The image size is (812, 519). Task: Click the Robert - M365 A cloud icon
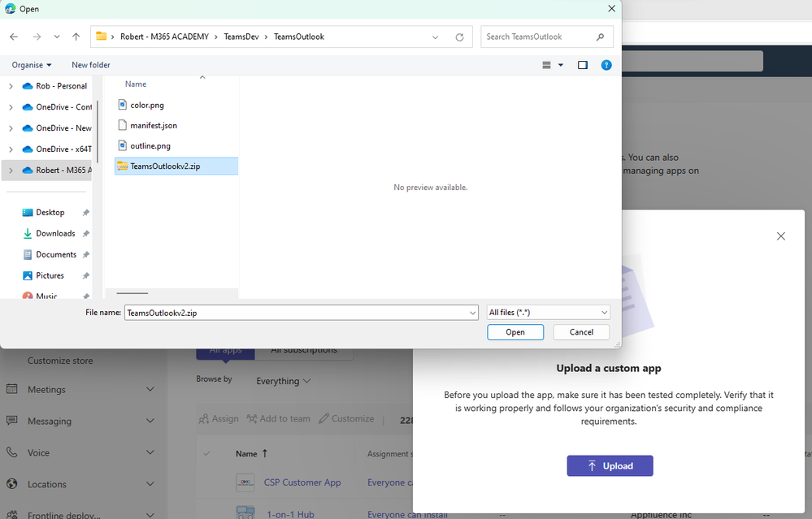[28, 171]
